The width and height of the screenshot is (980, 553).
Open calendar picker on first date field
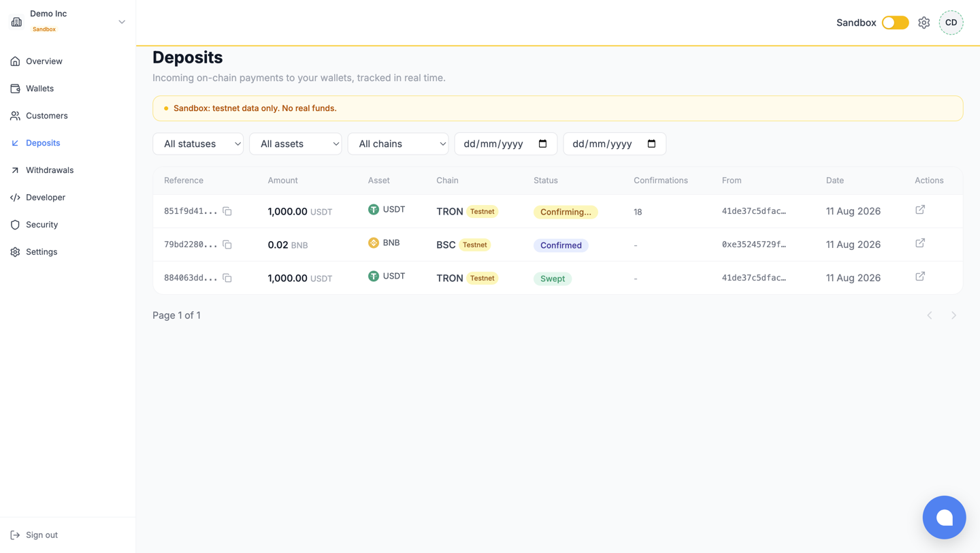pos(542,144)
